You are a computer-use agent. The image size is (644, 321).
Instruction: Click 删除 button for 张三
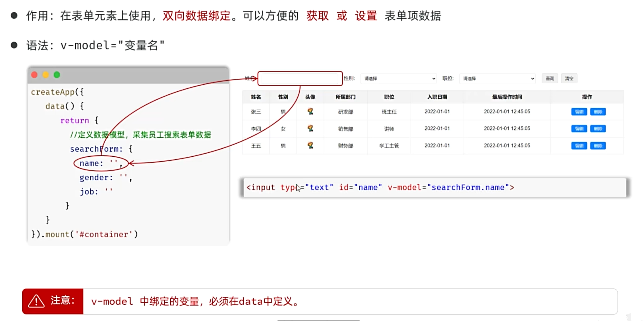pyautogui.click(x=598, y=112)
